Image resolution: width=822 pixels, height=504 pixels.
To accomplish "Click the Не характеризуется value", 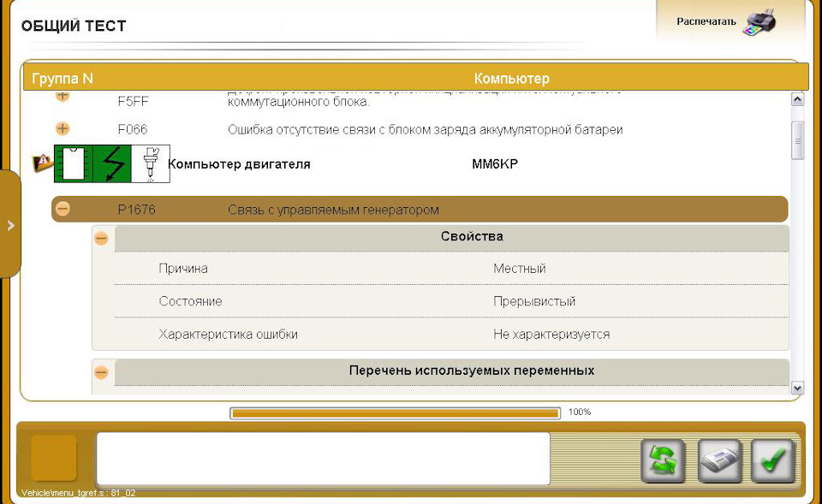I will [551, 335].
